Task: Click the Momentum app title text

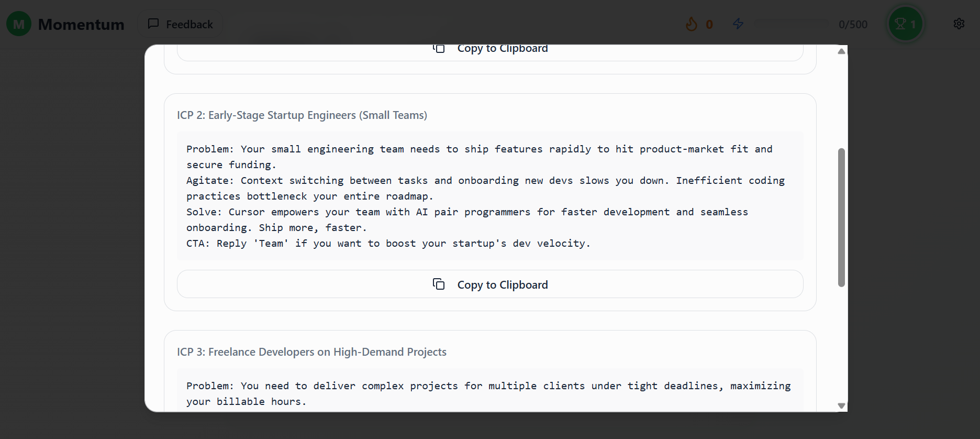Action: [x=81, y=25]
